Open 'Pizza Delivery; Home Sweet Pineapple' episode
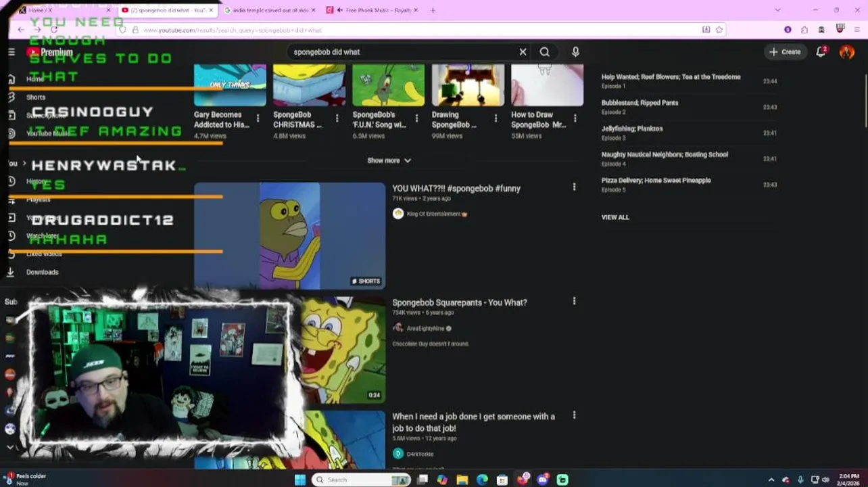This screenshot has height=487, width=868. coord(656,181)
